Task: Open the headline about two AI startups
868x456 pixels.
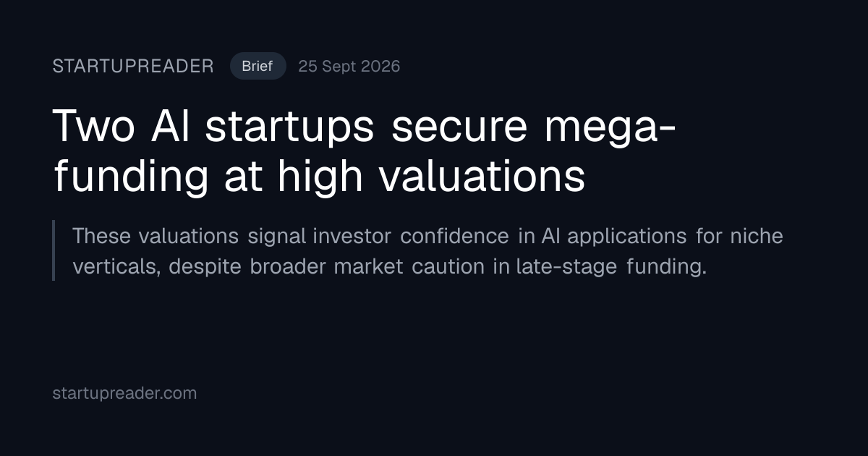Action: (x=366, y=151)
